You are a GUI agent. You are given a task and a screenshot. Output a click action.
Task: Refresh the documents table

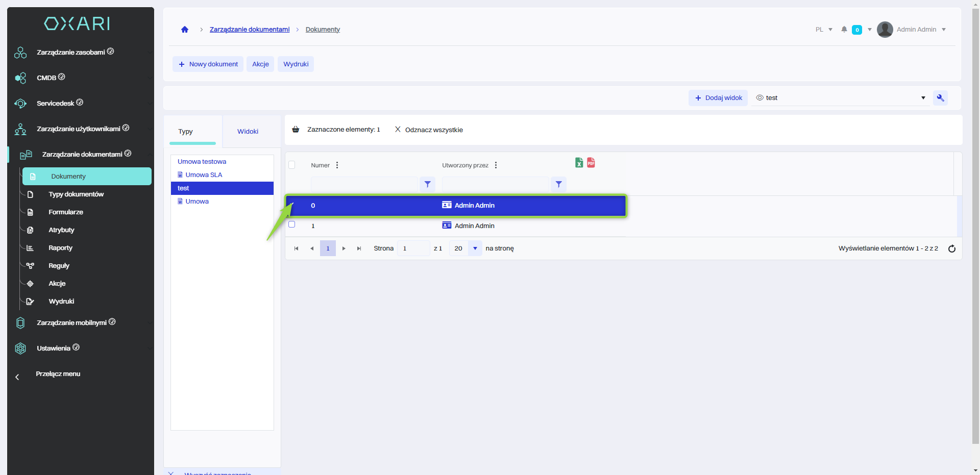(951, 248)
